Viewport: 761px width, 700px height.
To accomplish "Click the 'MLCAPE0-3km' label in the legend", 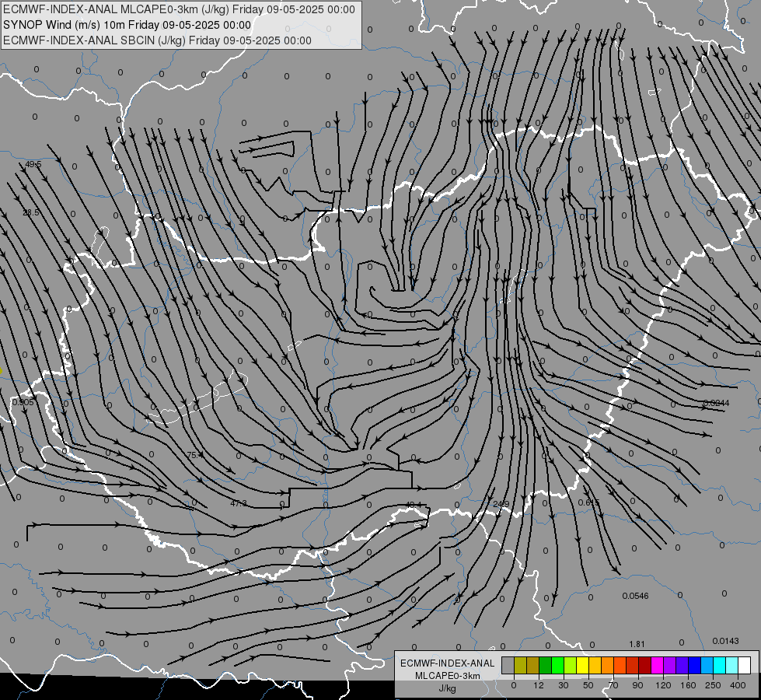I will pyautogui.click(x=447, y=676).
